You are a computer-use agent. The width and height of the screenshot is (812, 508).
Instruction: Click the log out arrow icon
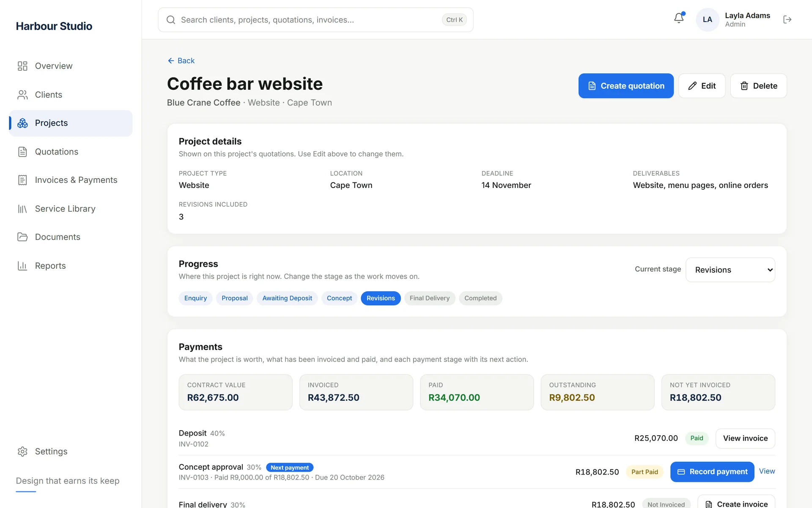click(787, 19)
